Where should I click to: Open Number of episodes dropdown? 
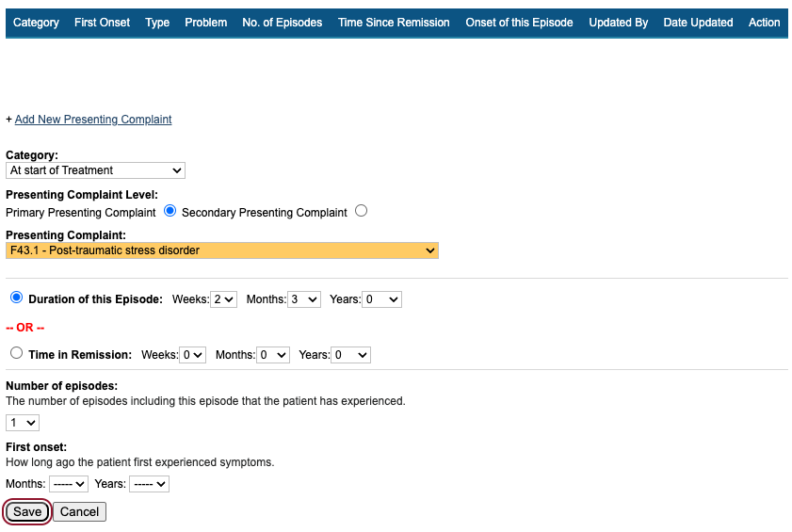point(23,423)
